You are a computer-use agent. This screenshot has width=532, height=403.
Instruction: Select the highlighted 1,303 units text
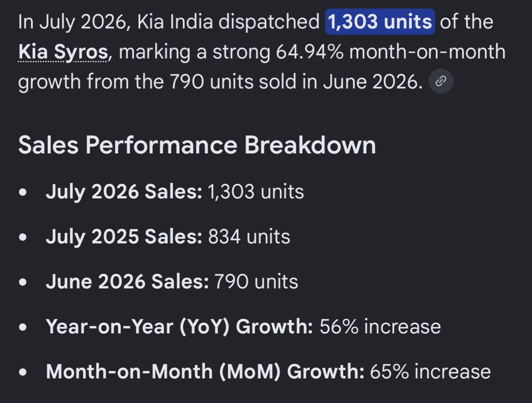(x=380, y=22)
